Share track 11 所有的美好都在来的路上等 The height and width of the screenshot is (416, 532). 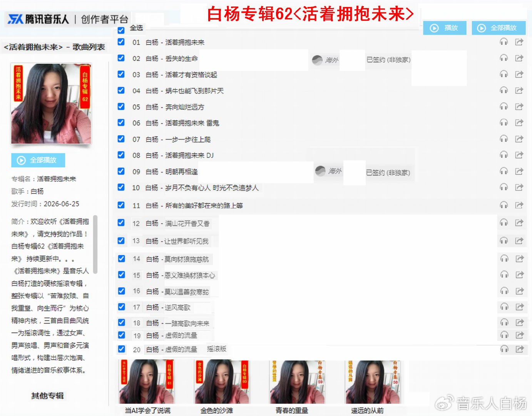pyautogui.click(x=519, y=205)
